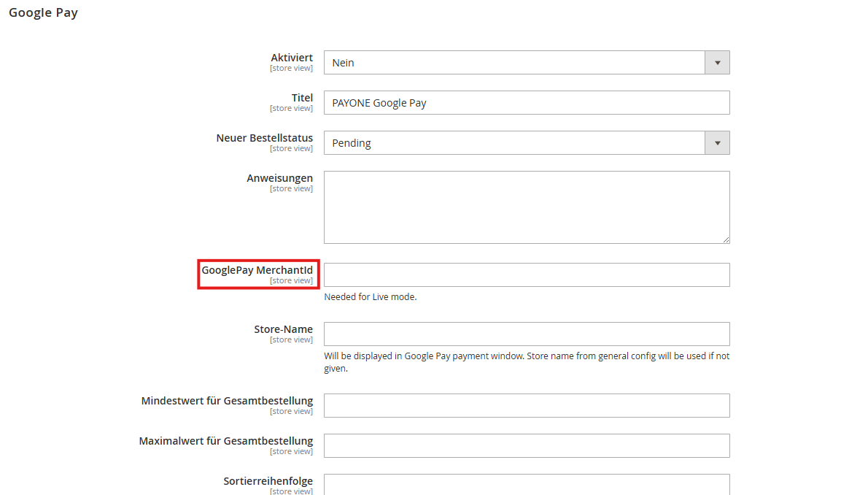Click the Mindestwert für Gesamtbestellung field
This screenshot has height=495, width=868.
click(527, 405)
